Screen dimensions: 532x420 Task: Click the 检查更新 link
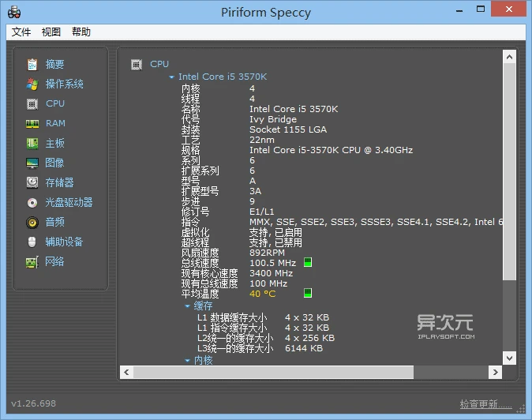[486, 404]
